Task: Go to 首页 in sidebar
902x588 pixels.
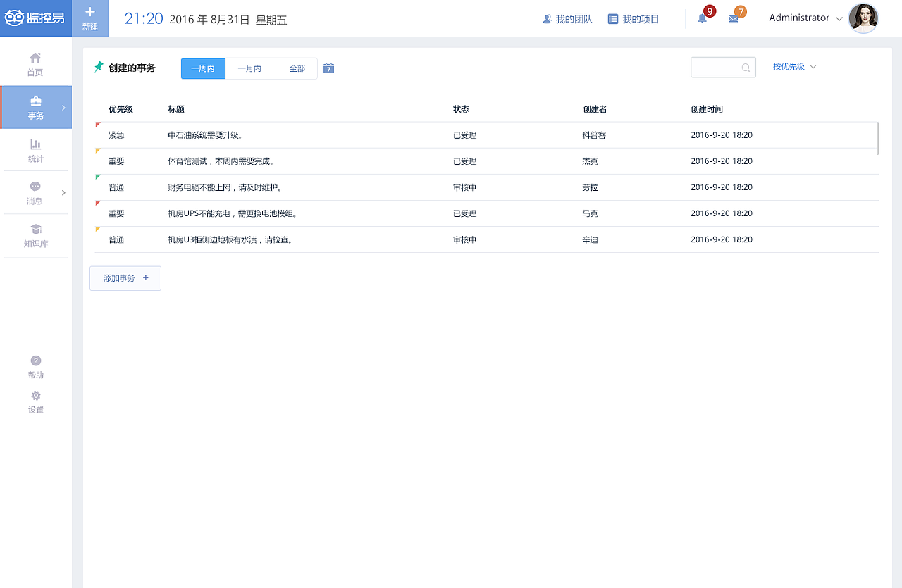Action: click(x=35, y=64)
